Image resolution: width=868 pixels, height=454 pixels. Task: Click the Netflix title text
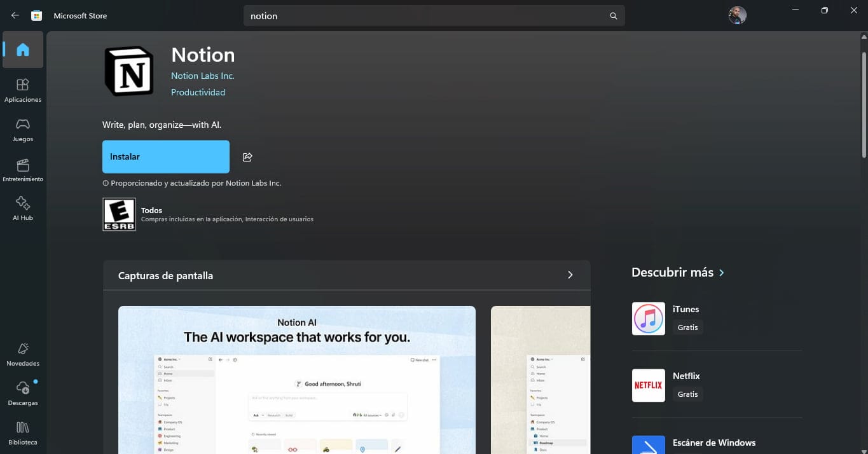tap(686, 376)
